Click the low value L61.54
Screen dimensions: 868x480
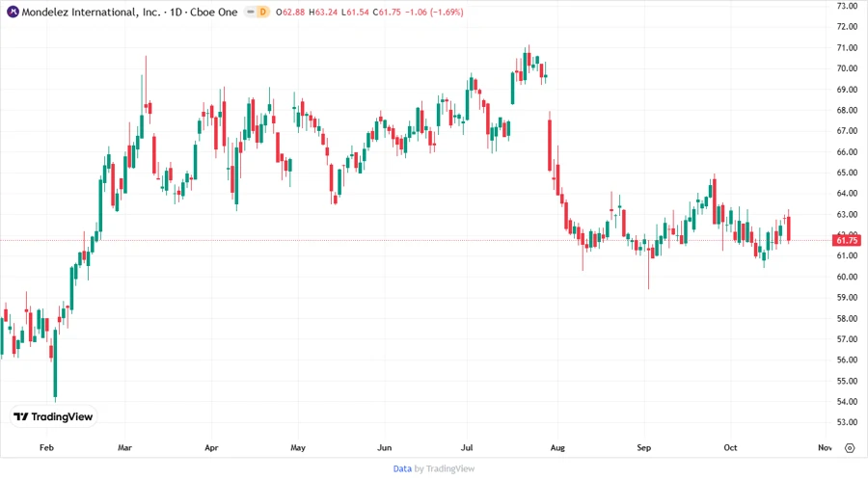[355, 12]
